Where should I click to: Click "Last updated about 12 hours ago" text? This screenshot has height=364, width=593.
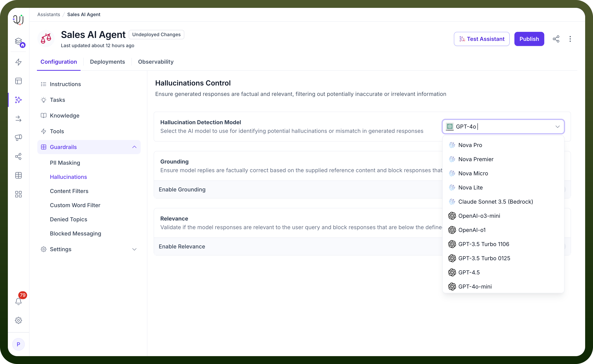click(x=97, y=46)
